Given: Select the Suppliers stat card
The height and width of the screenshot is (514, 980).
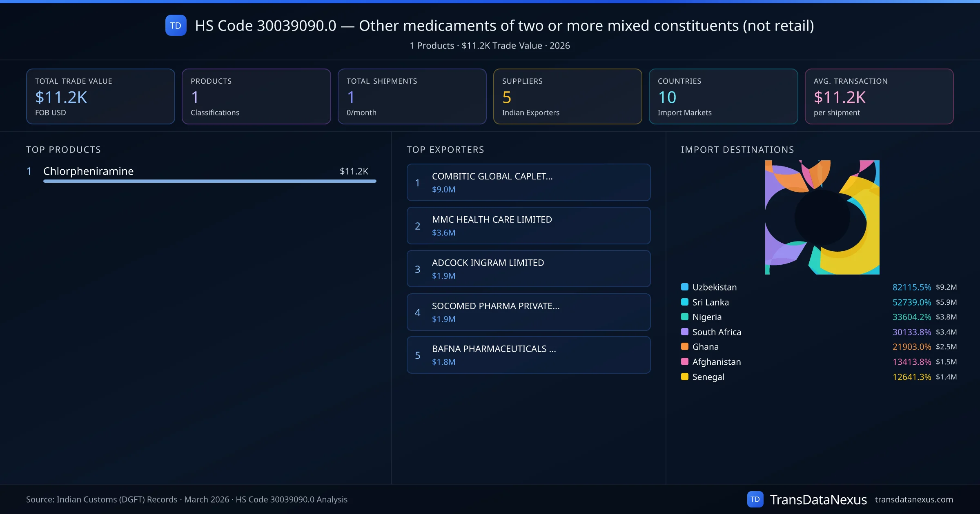Looking at the screenshot, I should tap(567, 96).
